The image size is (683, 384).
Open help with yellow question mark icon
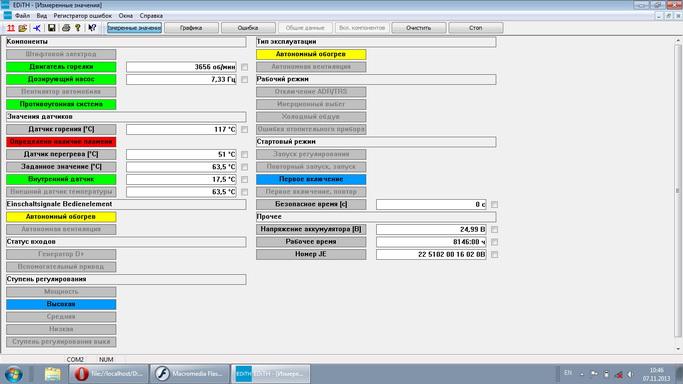[78, 28]
